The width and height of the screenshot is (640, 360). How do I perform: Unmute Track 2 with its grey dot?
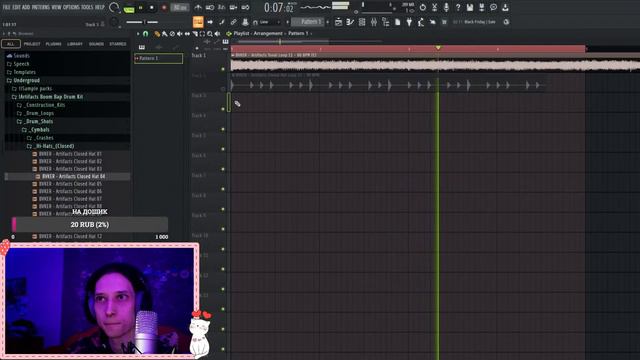223,89
